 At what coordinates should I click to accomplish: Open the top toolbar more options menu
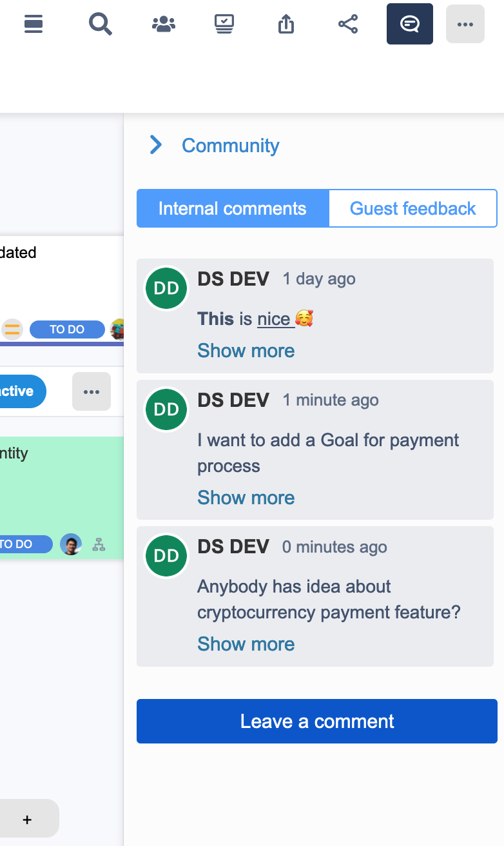click(465, 25)
